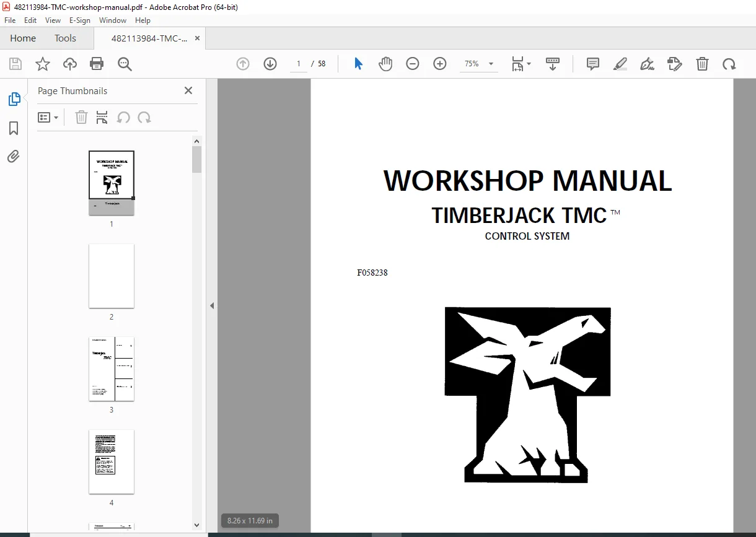Image resolution: width=756 pixels, height=537 pixels.
Task: Click thumbnails scrollbar down arrow
Action: pos(197,525)
